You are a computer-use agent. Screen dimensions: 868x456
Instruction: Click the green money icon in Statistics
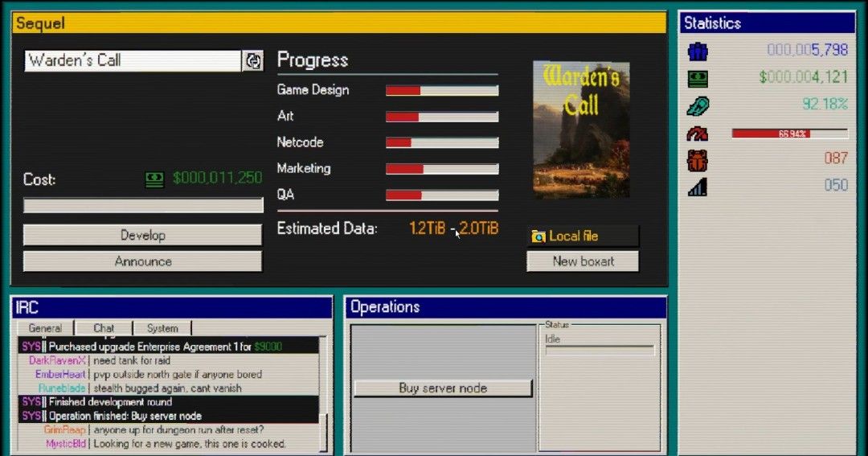pyautogui.click(x=697, y=78)
